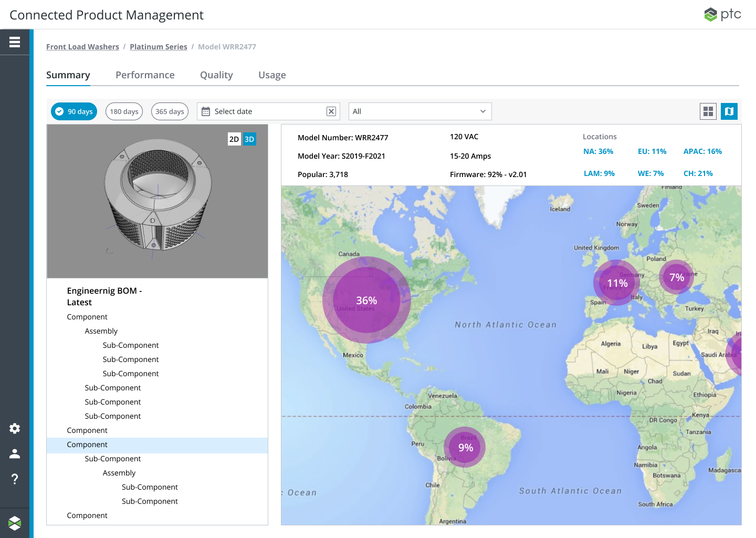Click Model Number: WRR2477 text

pos(343,138)
